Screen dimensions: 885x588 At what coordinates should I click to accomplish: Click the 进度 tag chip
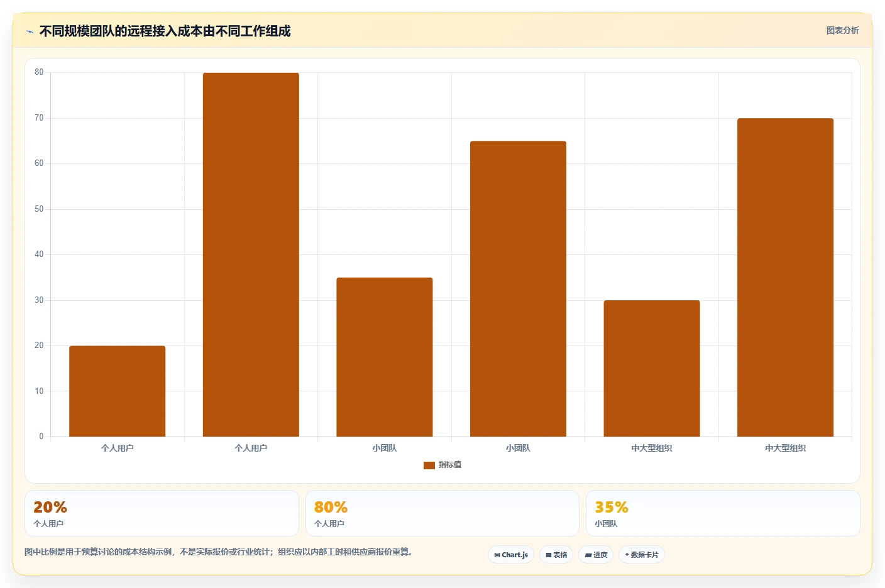(x=596, y=555)
